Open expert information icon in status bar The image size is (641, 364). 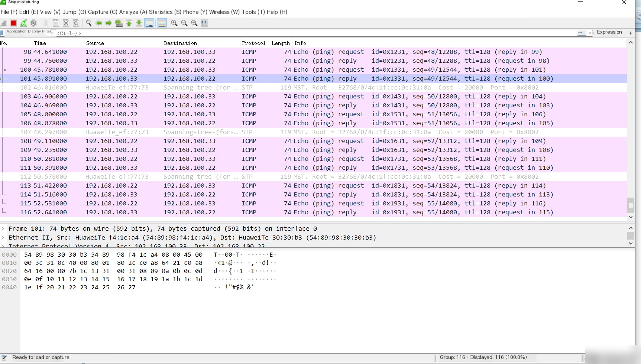pyautogui.click(x=4, y=357)
